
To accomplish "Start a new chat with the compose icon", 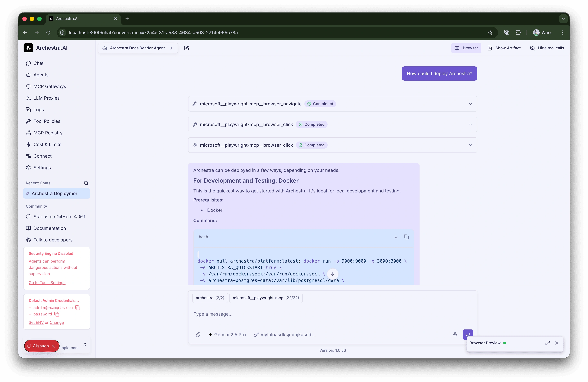I will [x=187, y=48].
